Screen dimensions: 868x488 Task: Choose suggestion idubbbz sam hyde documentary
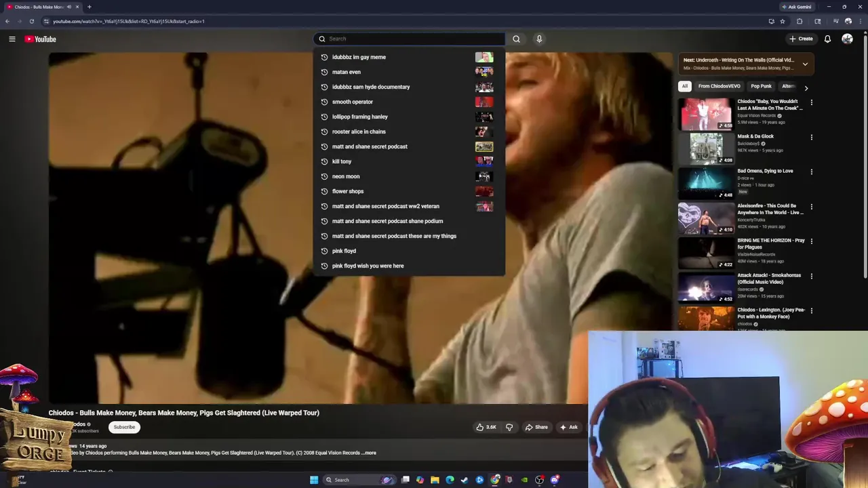409,87
